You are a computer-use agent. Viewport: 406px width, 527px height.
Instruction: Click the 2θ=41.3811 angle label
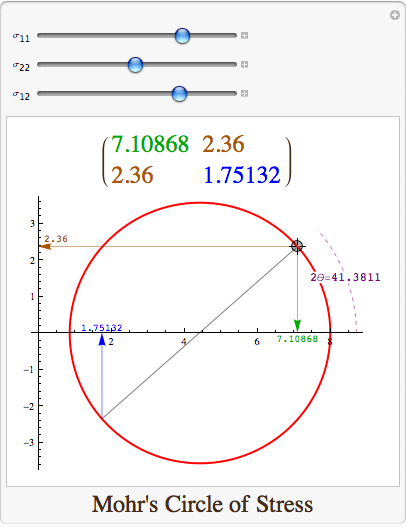click(x=345, y=277)
